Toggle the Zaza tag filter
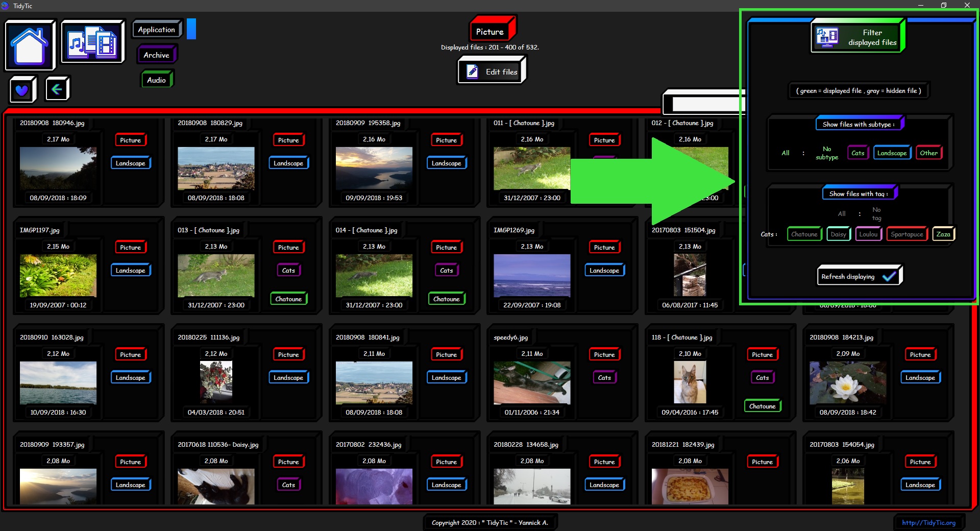The height and width of the screenshot is (531, 980). point(943,234)
